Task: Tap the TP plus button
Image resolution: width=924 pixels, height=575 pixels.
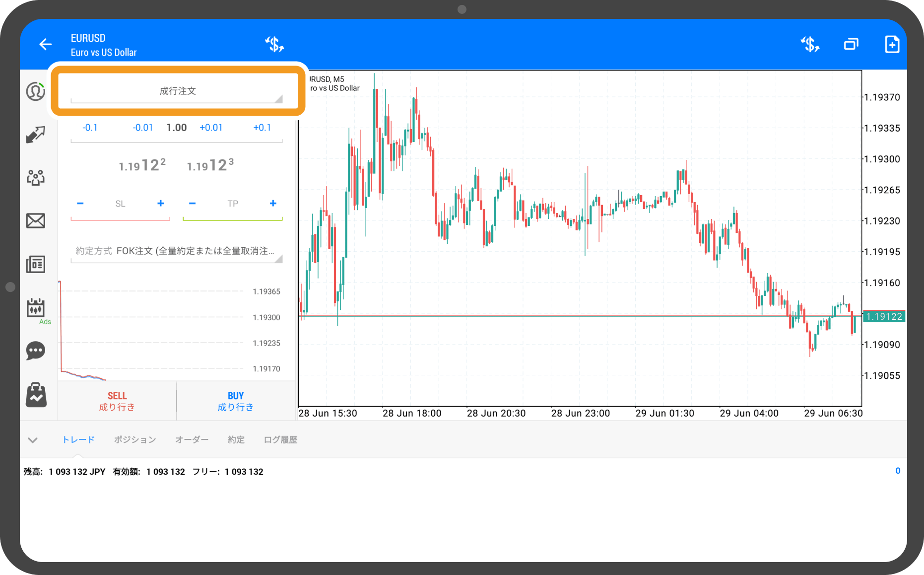Action: pyautogui.click(x=273, y=204)
